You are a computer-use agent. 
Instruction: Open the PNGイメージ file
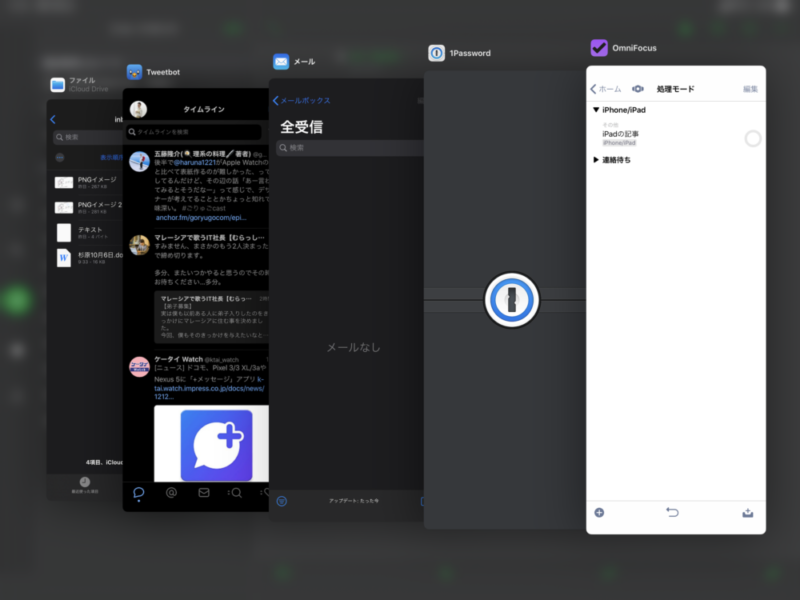88,182
